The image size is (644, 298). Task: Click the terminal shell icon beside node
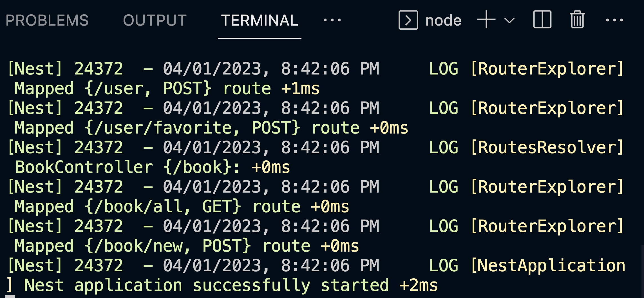(x=408, y=20)
